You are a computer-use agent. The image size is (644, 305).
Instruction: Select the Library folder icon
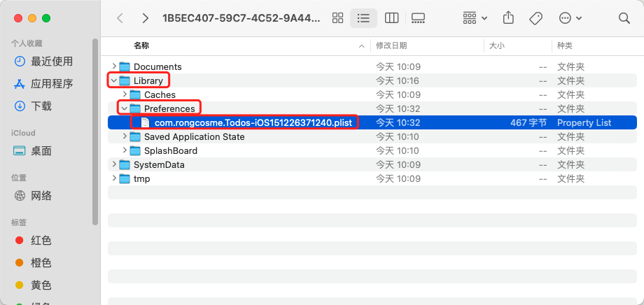pos(125,81)
